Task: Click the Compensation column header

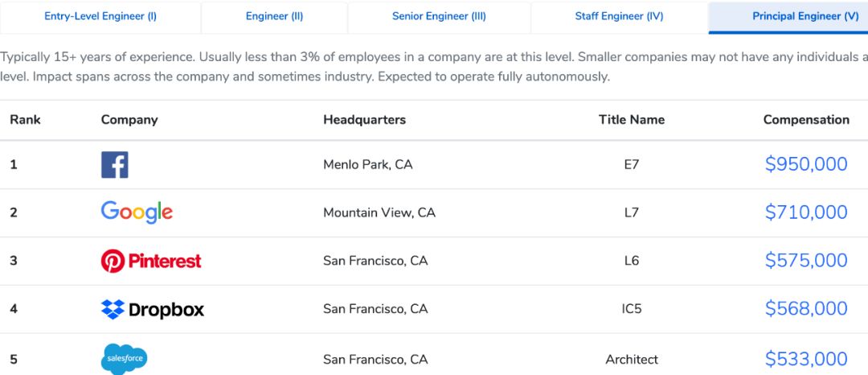Action: coord(806,120)
